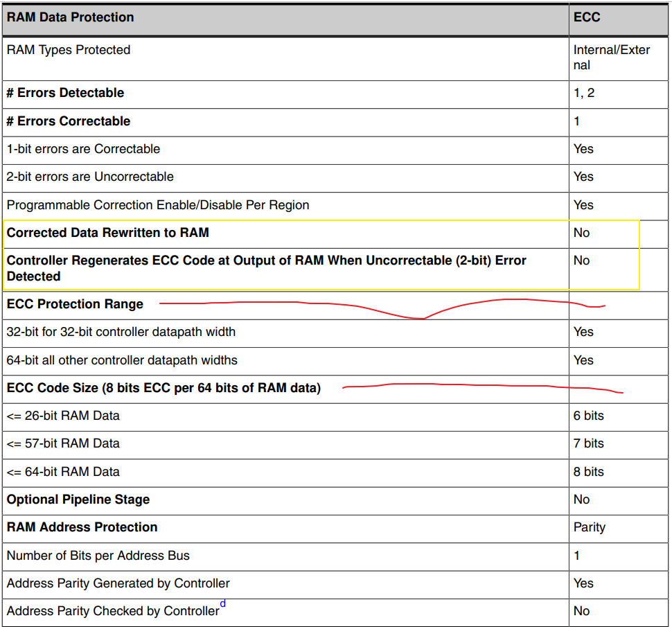
Task: Click 'Address Parity Checked by Controller' text
Action: click(x=113, y=610)
